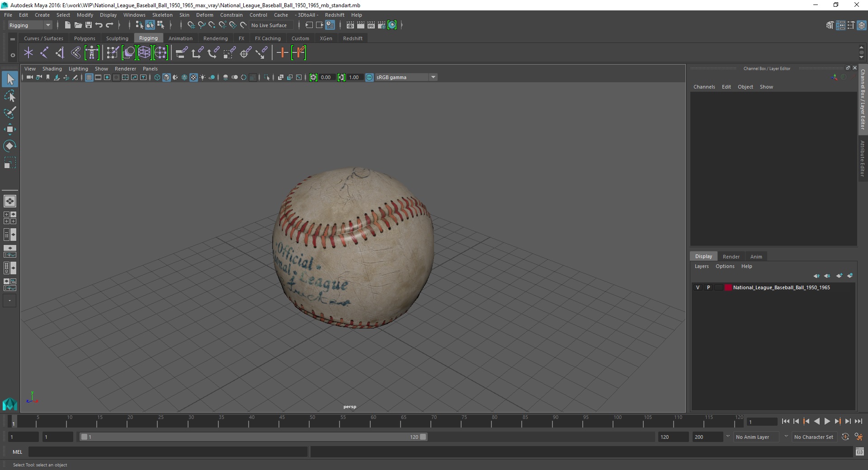Click the Create Joints shelf icon
Screen dimensions: 868x470
pyautogui.click(x=44, y=53)
